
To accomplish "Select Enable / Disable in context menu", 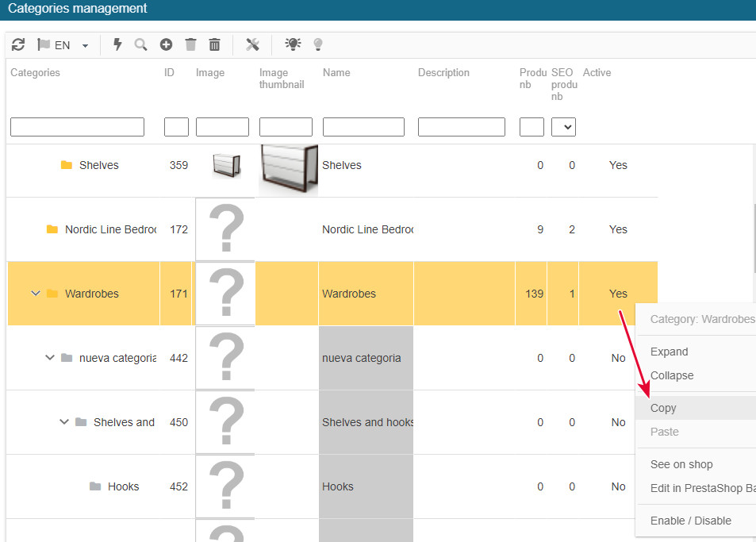I will pyautogui.click(x=690, y=521).
